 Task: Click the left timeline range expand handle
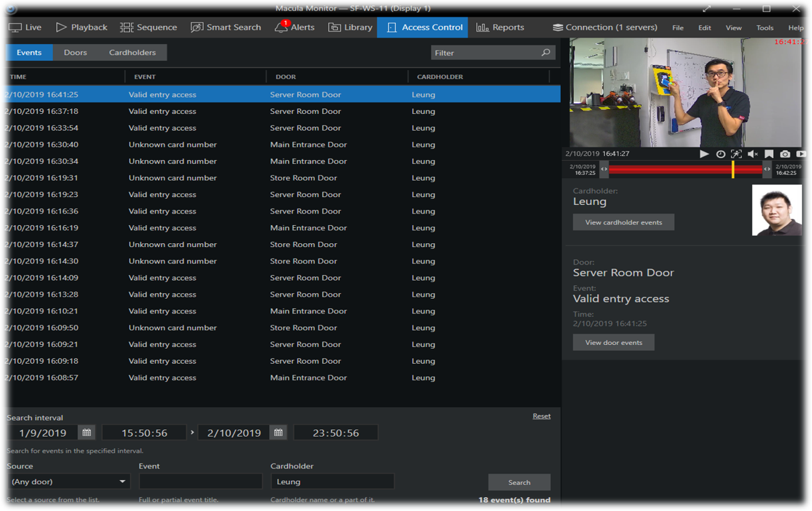click(604, 169)
